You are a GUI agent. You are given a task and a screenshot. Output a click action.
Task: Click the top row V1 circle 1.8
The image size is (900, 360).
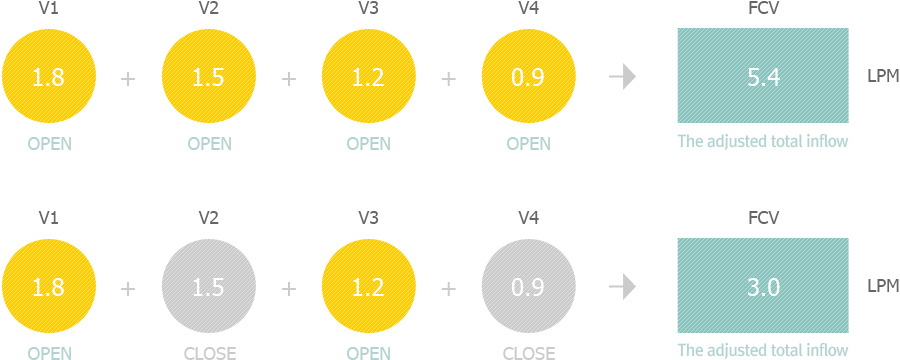click(x=49, y=76)
